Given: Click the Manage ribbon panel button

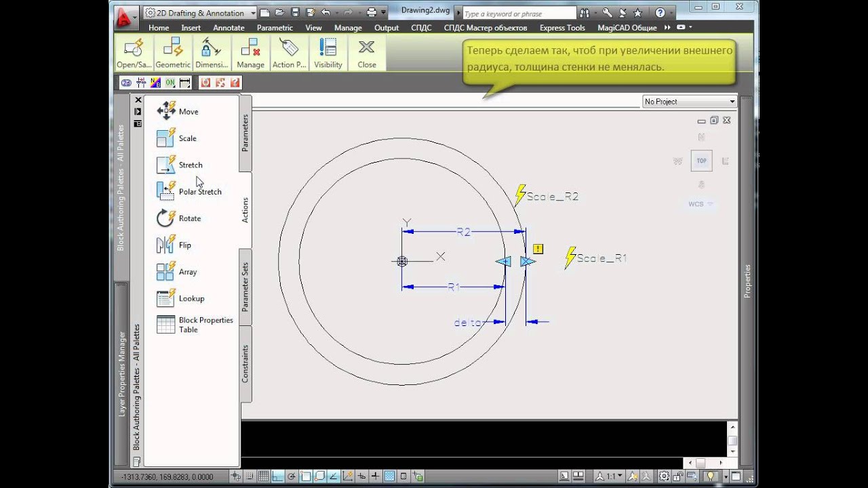Looking at the screenshot, I should click(x=250, y=53).
